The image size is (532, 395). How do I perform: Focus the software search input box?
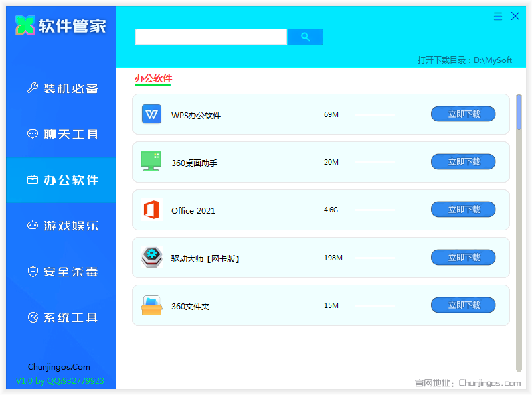(211, 37)
